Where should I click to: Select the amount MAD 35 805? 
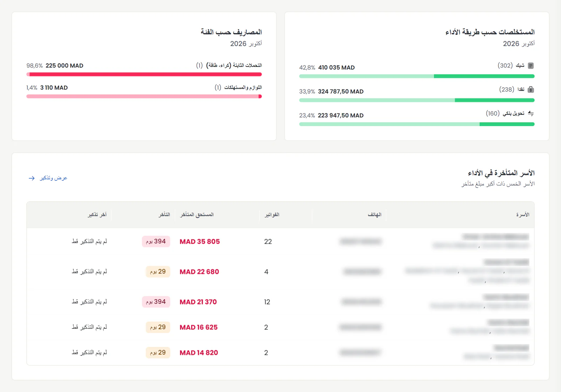tap(200, 242)
